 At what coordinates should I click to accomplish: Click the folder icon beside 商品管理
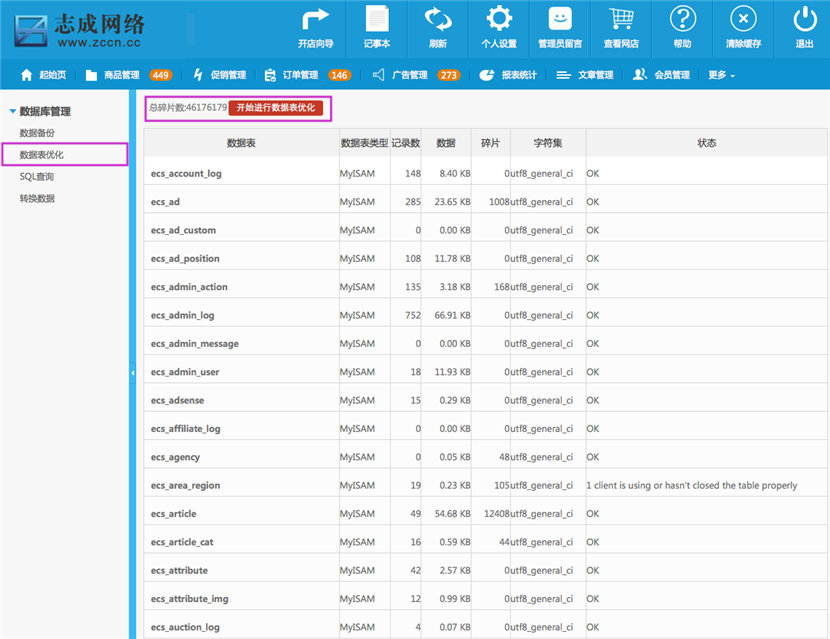click(91, 75)
